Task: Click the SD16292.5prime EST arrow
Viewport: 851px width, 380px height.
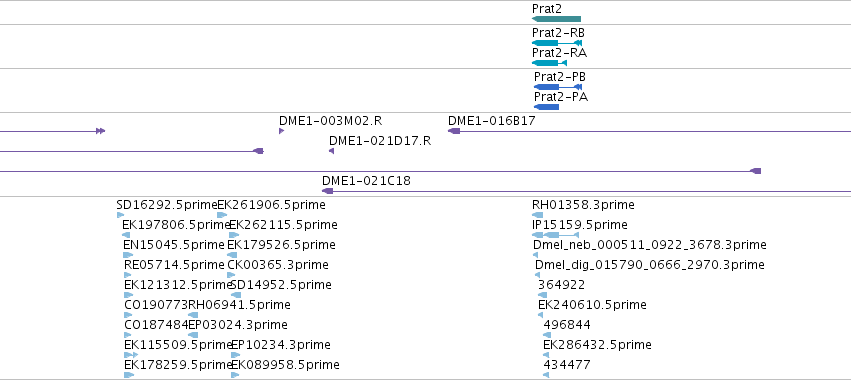Action: (x=120, y=215)
